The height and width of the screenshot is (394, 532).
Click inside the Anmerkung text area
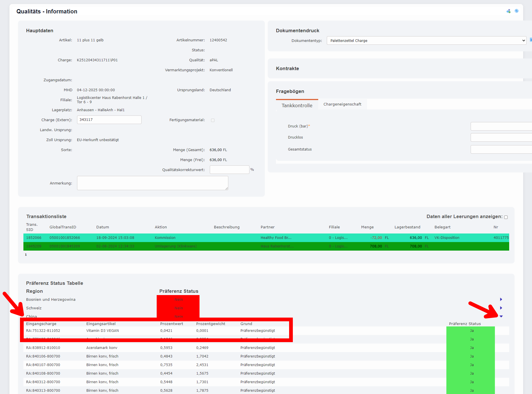pyautogui.click(x=152, y=183)
